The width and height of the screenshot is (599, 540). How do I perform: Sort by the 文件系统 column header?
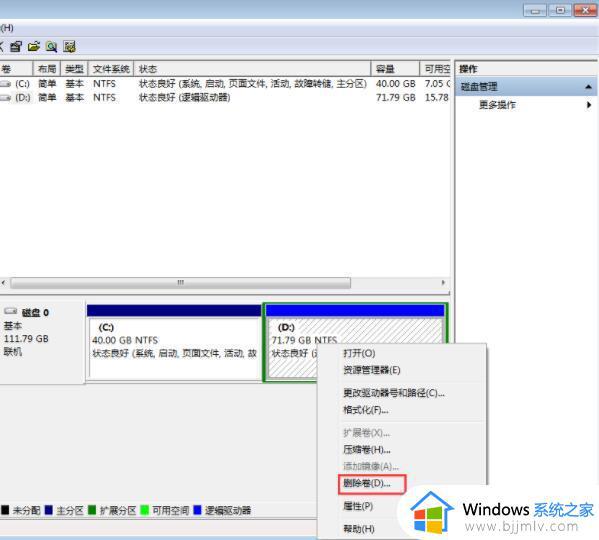pyautogui.click(x=111, y=69)
